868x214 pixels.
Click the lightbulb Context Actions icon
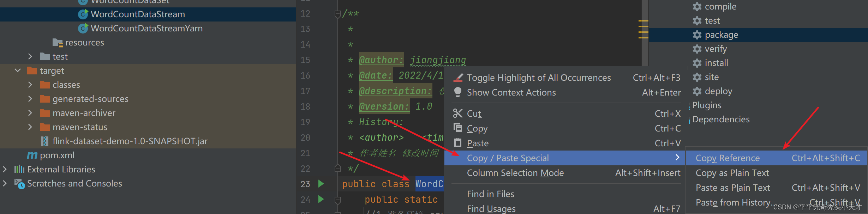[458, 92]
